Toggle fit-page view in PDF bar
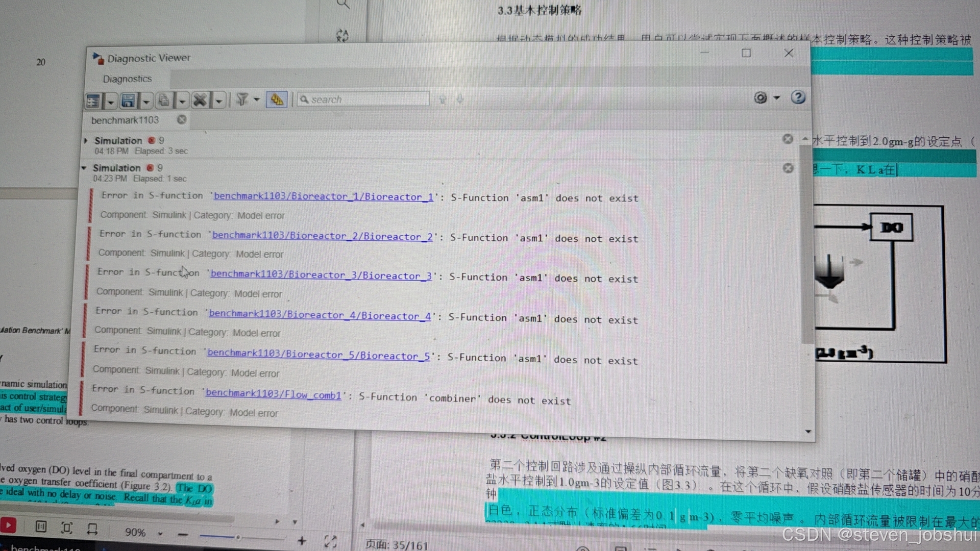 [66, 528]
